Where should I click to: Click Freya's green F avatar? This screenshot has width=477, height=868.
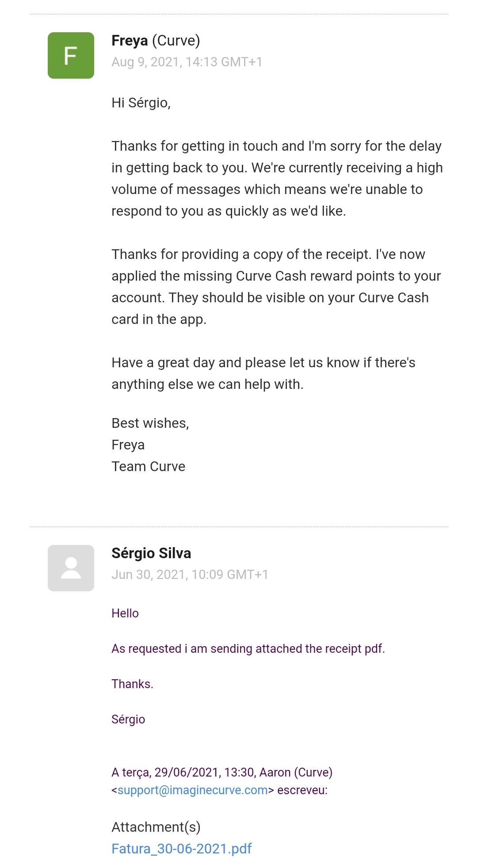[x=71, y=55]
